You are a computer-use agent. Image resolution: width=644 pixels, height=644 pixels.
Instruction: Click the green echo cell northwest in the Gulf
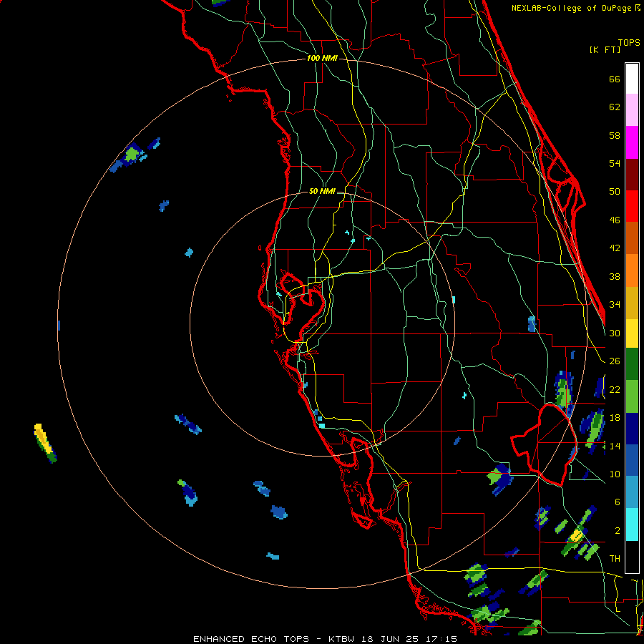pyautogui.click(x=132, y=155)
